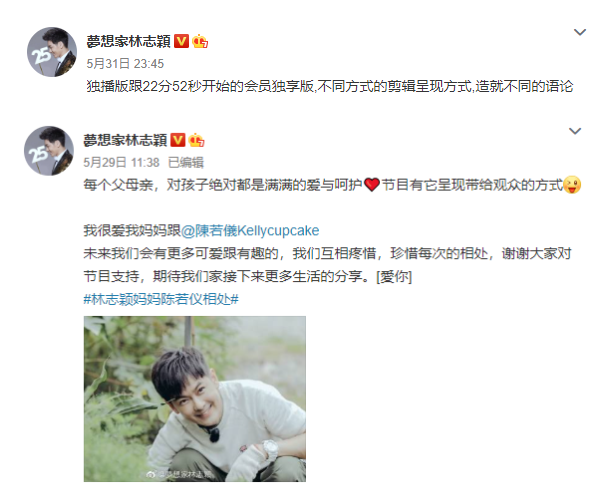Open the #林志颖妈妈陈若仪相处# hashtag topic
The image size is (609, 501).
pyautogui.click(x=161, y=299)
